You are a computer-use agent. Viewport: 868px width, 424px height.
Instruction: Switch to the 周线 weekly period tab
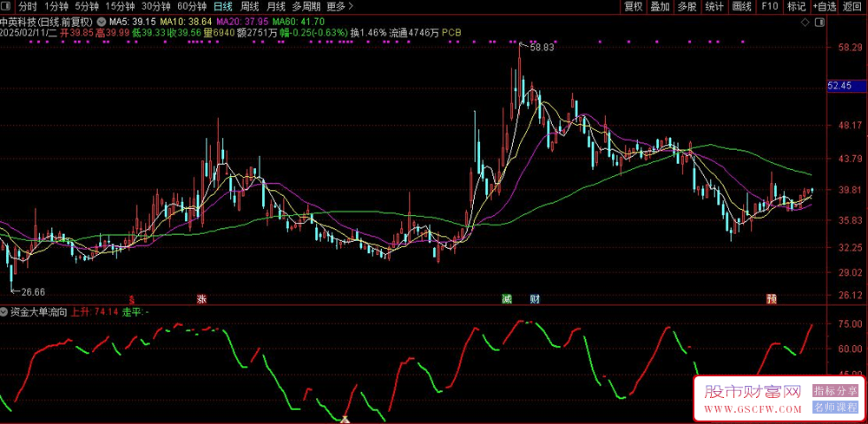[x=251, y=6]
